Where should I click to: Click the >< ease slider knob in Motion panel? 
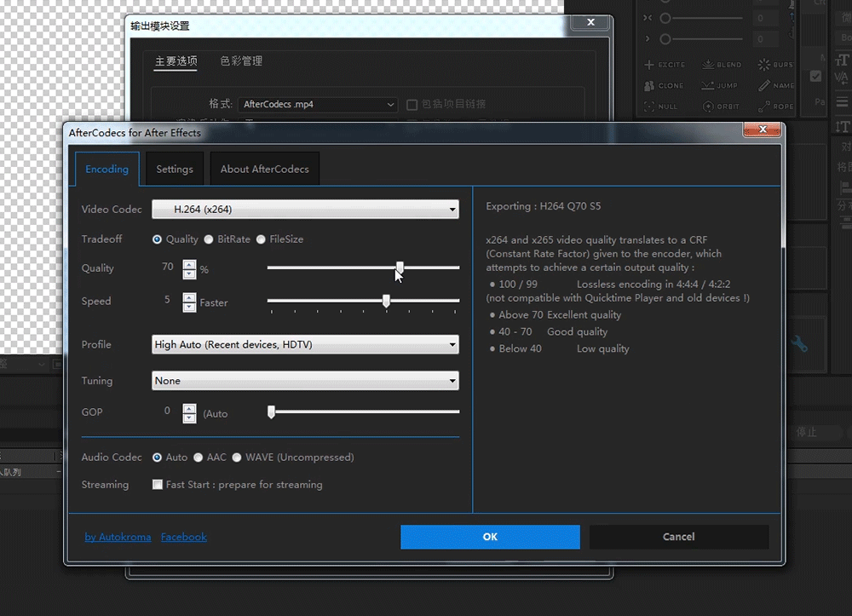pyautogui.click(x=665, y=18)
